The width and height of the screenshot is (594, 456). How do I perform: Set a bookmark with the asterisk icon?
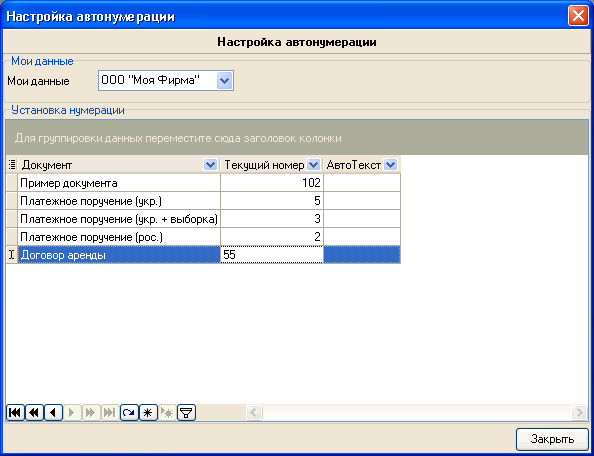pos(148,412)
